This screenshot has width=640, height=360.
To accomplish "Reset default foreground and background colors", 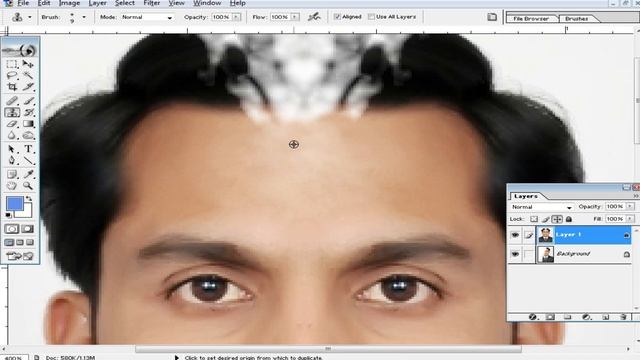I will coord(9,215).
